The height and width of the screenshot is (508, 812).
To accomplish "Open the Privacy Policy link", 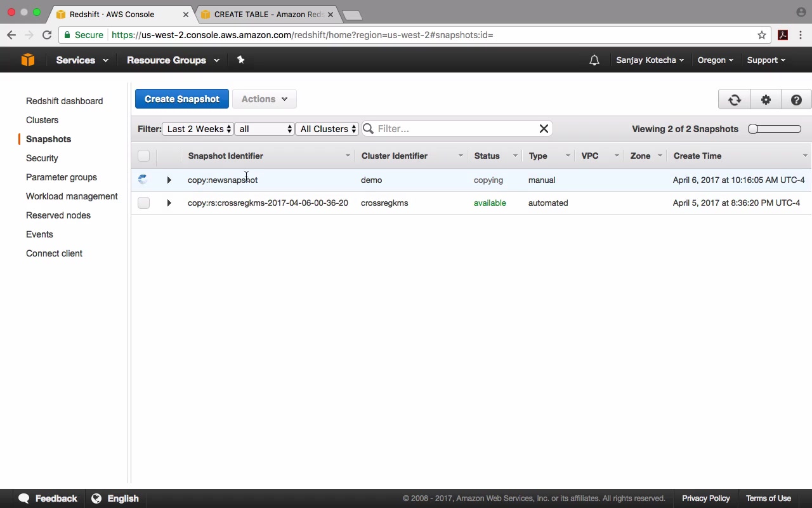I will point(706,498).
